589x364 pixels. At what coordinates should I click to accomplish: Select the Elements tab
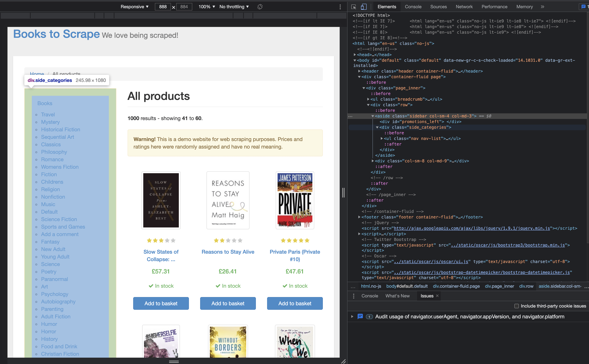(x=387, y=7)
